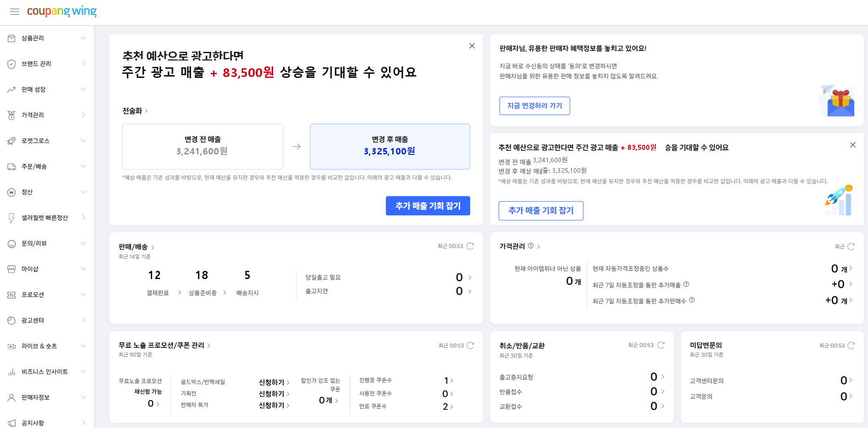The height and width of the screenshot is (428, 868).
Task: Close the 추천 예산 광고 banner
Action: point(472,46)
